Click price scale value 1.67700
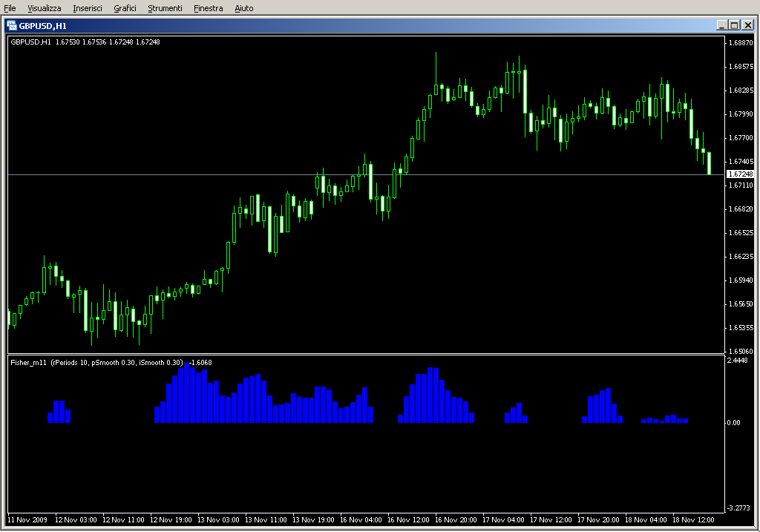 tap(741, 137)
